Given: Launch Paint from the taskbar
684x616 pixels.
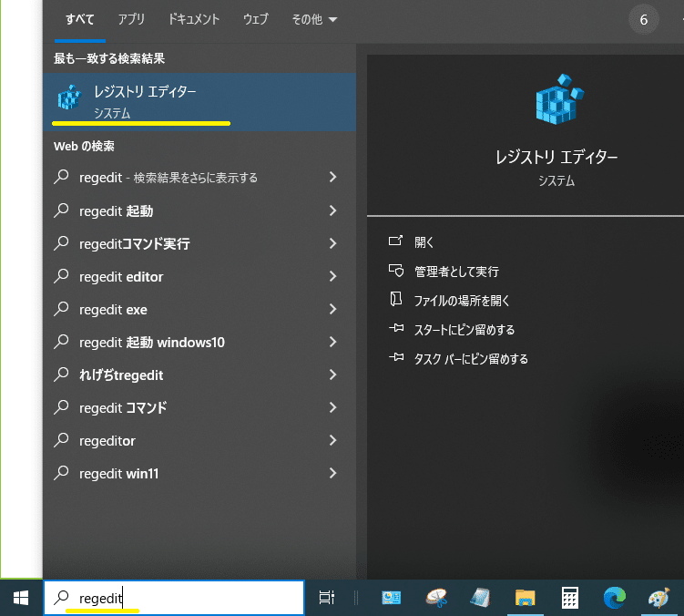Looking at the screenshot, I should coord(658,598).
